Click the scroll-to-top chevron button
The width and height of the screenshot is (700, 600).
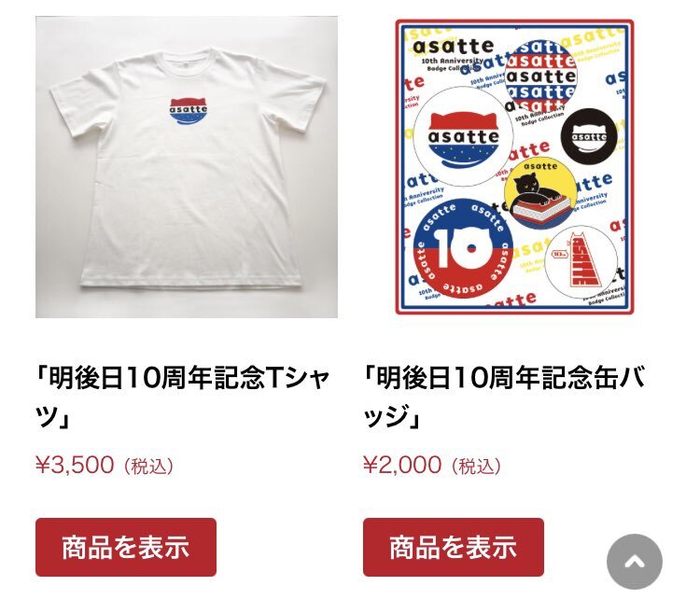pos(635,561)
